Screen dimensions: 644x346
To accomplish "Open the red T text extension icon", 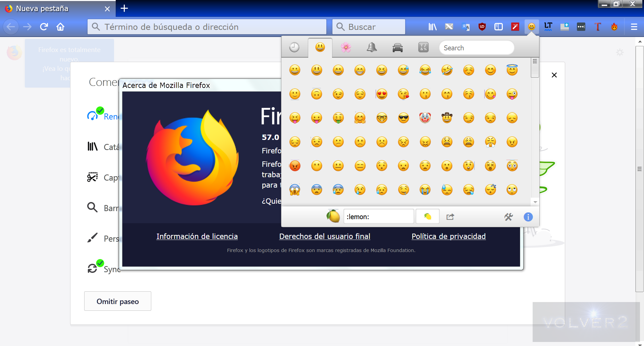I will pos(597,27).
